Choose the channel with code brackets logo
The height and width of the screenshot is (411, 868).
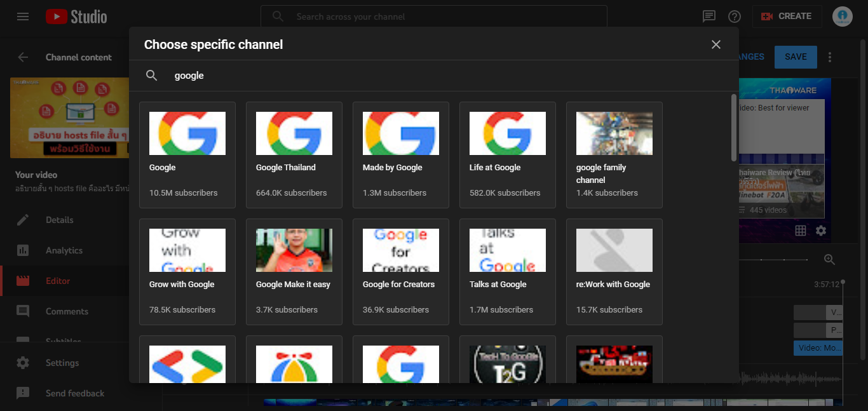coord(187,364)
